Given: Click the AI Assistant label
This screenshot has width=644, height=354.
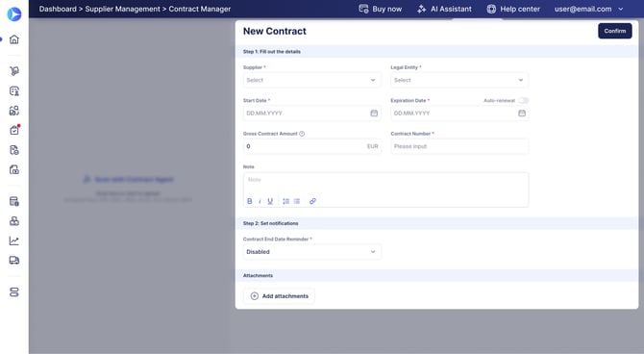Looking at the screenshot, I should pyautogui.click(x=451, y=9).
